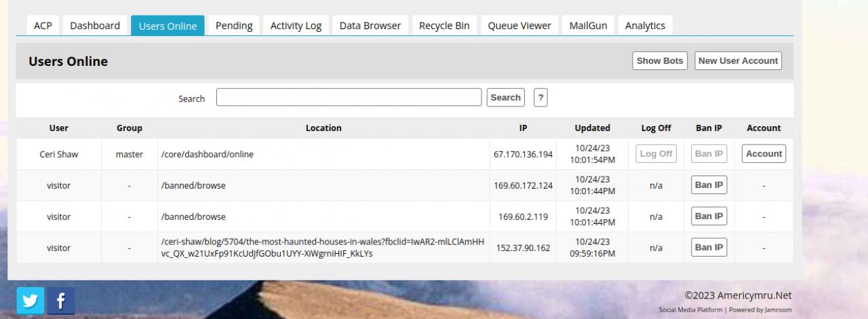Click the Show Bots button

(660, 60)
